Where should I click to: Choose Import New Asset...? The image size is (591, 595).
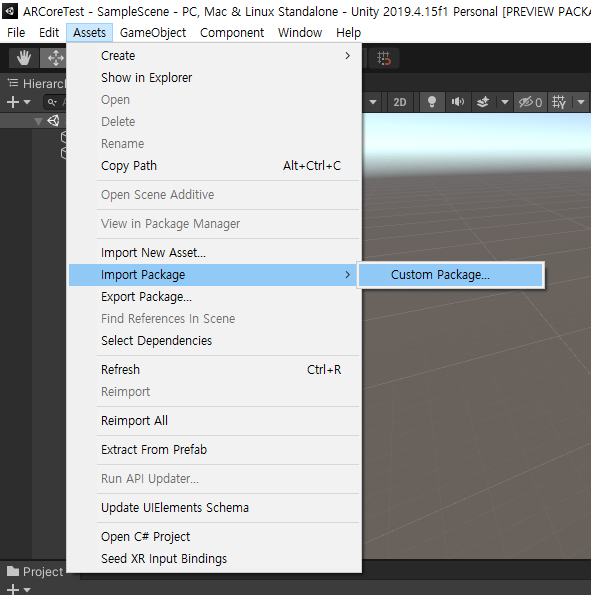coord(214,253)
